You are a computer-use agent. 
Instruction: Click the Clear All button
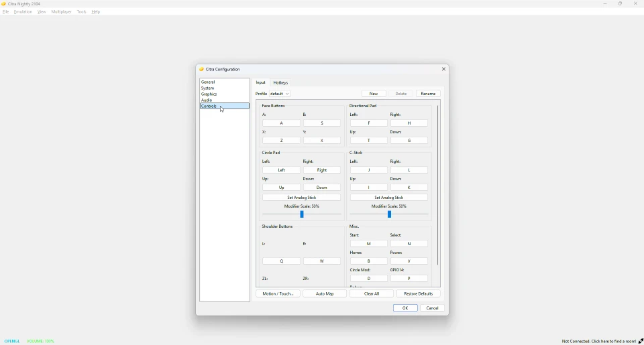point(372,293)
